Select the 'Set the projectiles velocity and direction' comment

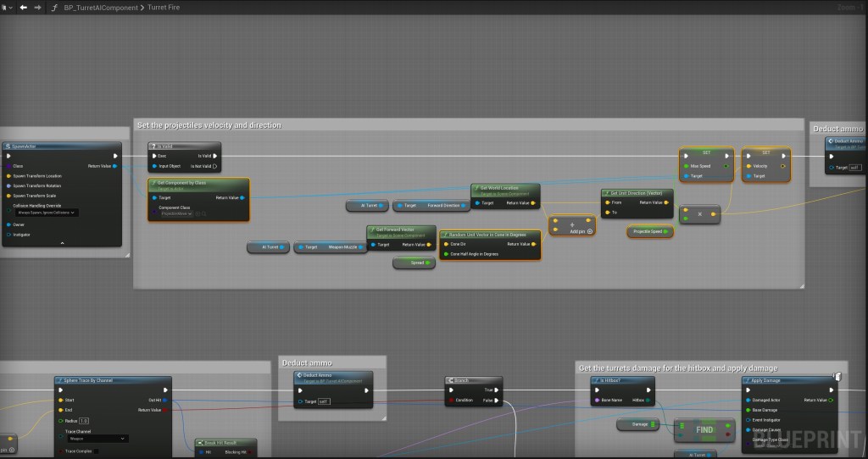tap(209, 125)
